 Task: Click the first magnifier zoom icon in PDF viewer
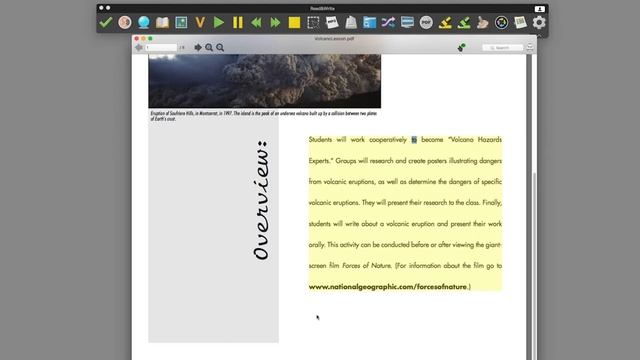click(209, 48)
